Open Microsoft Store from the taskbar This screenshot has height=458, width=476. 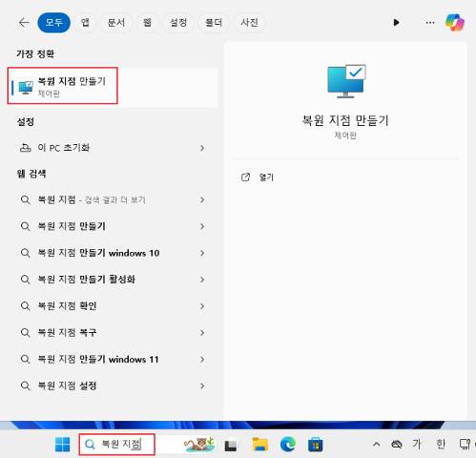[x=316, y=445]
